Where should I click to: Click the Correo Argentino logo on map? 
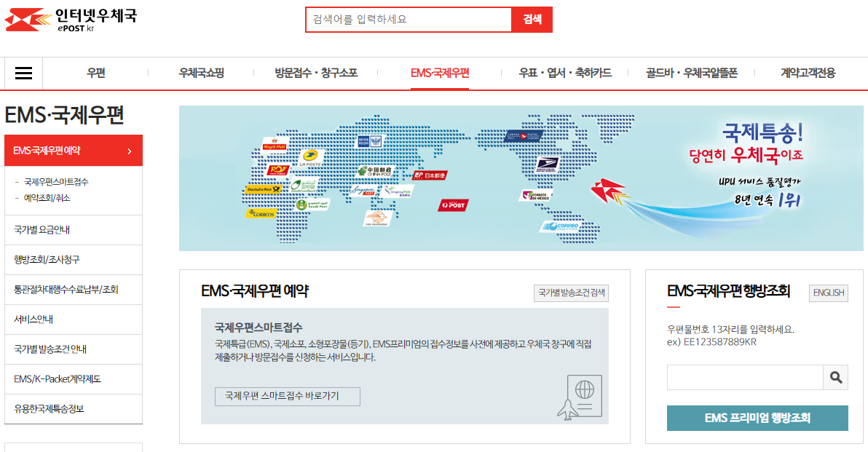point(561,226)
